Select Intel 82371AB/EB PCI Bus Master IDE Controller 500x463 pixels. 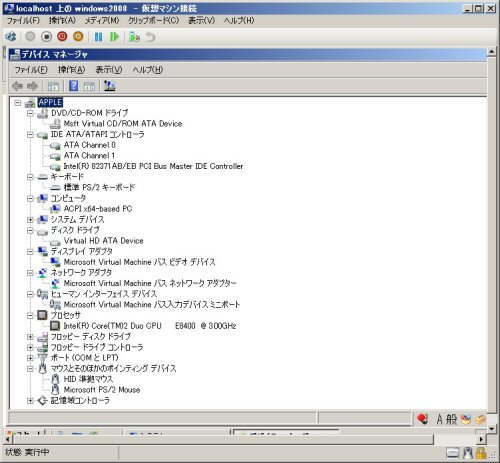coord(153,166)
